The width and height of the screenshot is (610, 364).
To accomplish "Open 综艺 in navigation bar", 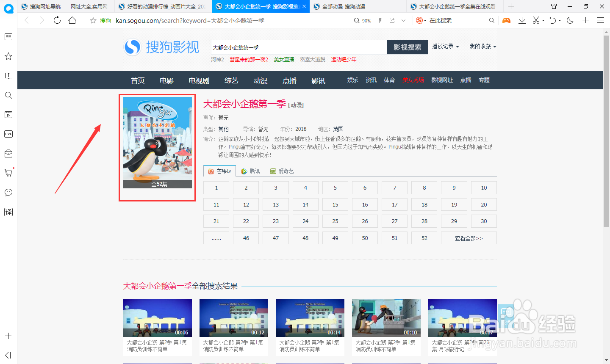I will 231,80.
